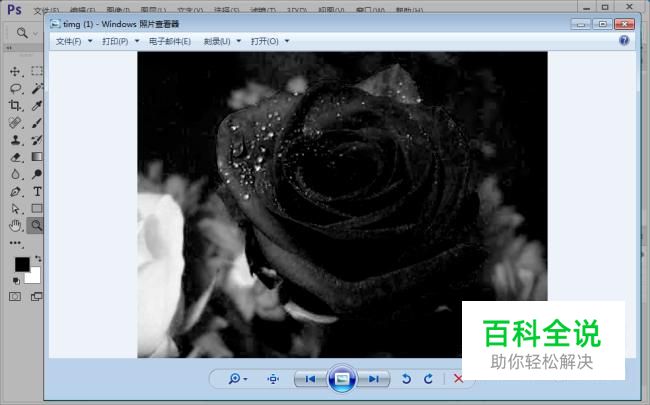Select the Gradient tool
This screenshot has height=405, width=650.
(37, 157)
